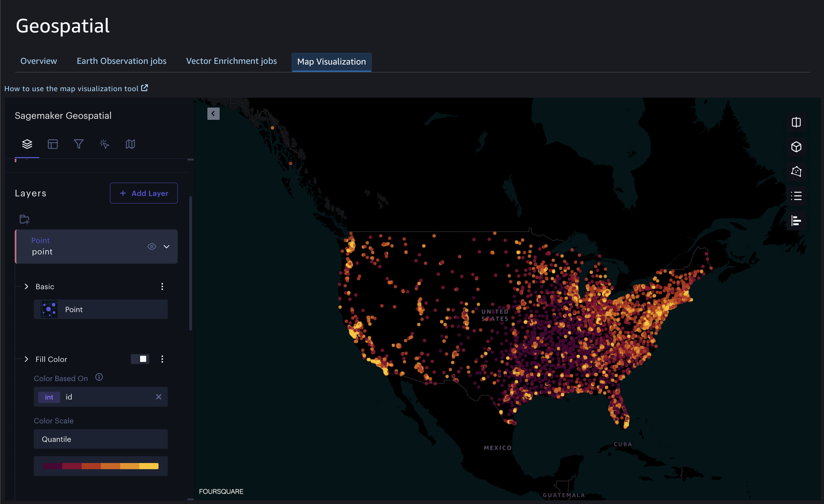Click Add Layer button

[x=143, y=193]
